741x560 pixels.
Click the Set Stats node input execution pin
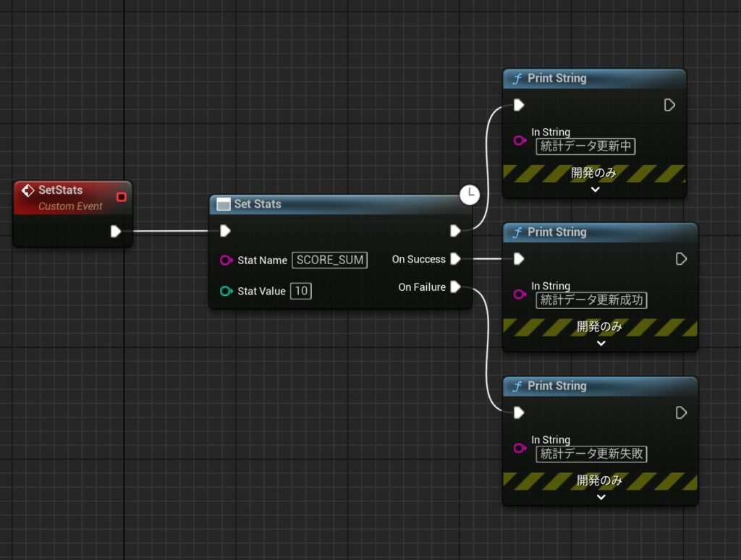225,231
